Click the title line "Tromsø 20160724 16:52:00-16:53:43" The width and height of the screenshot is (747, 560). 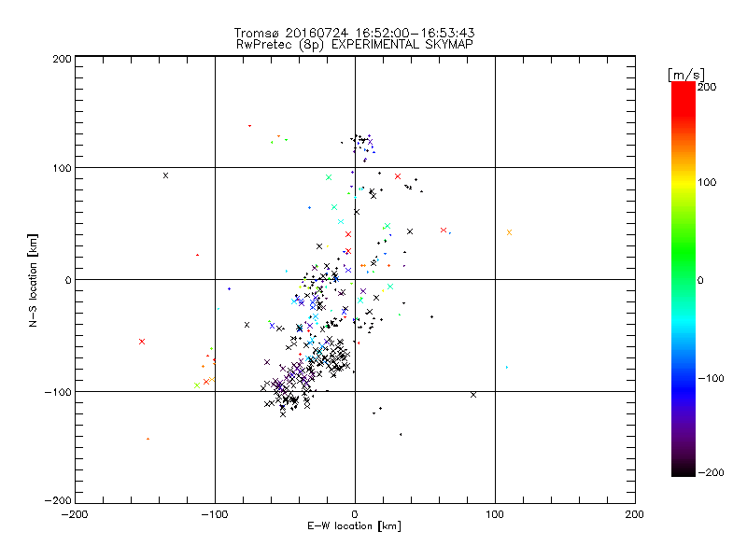pos(354,33)
